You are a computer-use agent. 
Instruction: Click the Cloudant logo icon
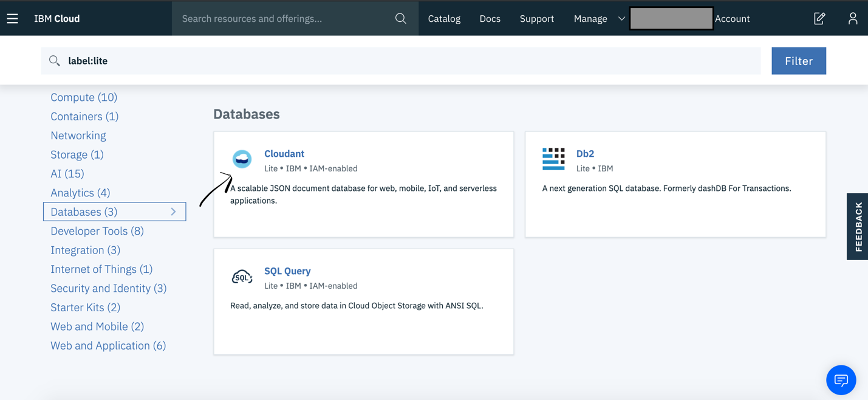click(242, 159)
